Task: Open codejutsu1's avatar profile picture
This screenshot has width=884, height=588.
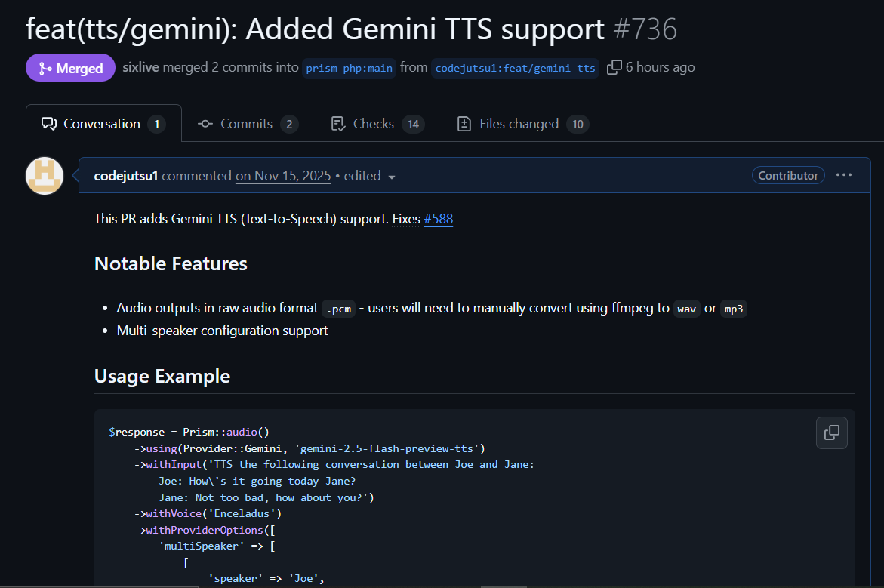Action: click(45, 176)
